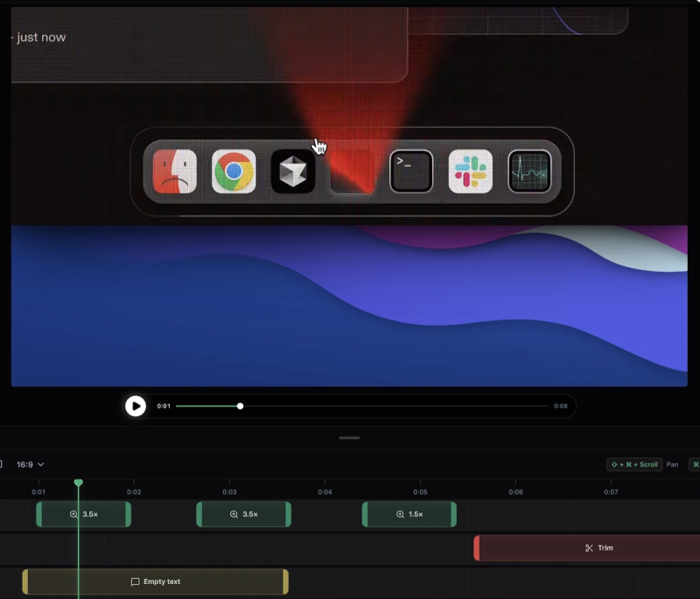Jump to the 0:02 mark on the timeline ruler
Viewport: 700px width, 599px height.
coord(134,492)
